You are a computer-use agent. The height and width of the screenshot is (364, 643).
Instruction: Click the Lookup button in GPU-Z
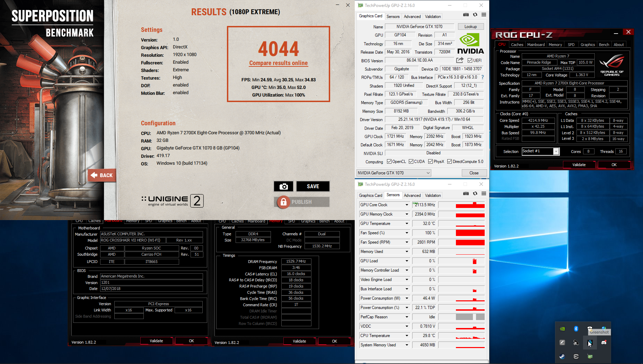tap(470, 27)
